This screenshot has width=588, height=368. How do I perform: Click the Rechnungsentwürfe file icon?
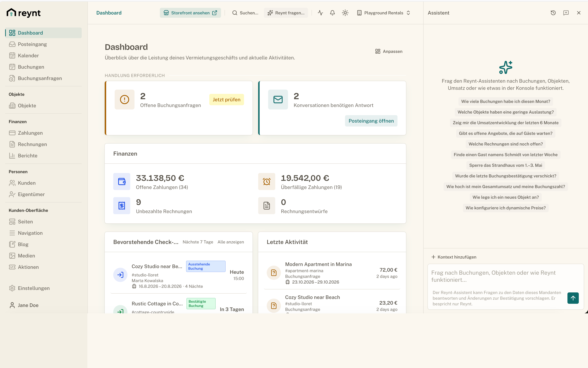pos(267,206)
